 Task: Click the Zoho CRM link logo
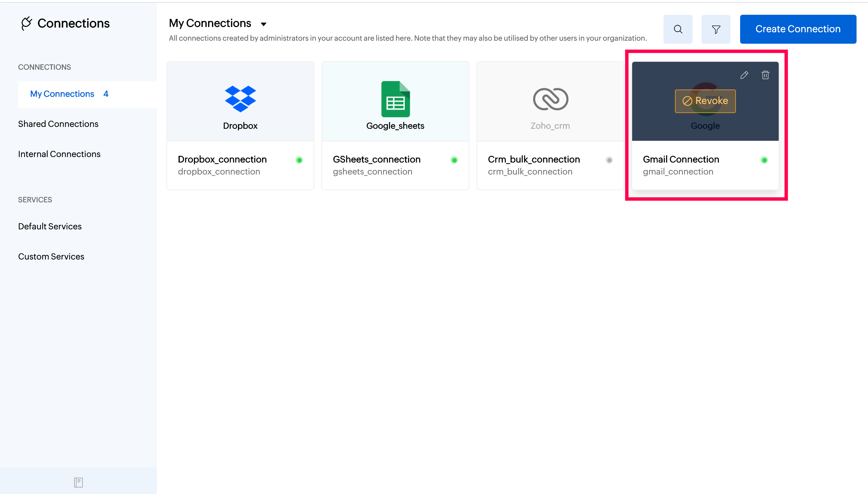point(550,99)
